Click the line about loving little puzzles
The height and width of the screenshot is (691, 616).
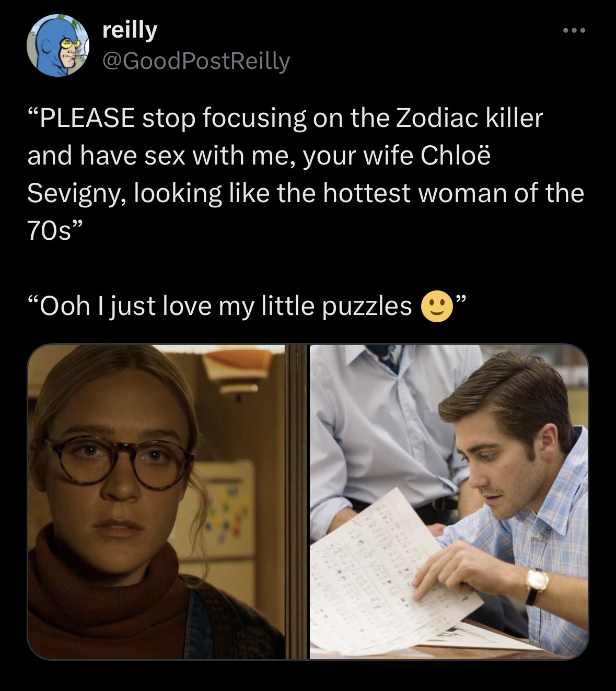[x=246, y=308]
